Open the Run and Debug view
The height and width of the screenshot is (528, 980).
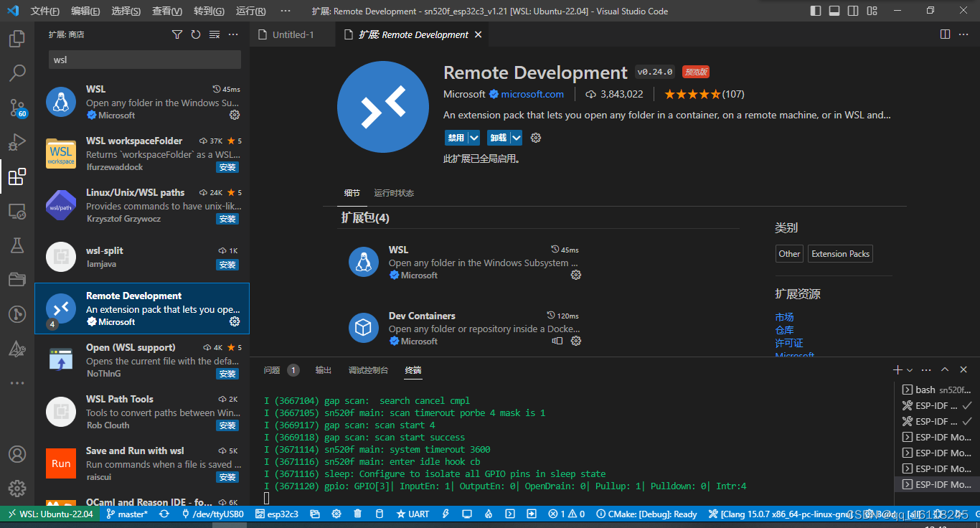click(x=17, y=142)
